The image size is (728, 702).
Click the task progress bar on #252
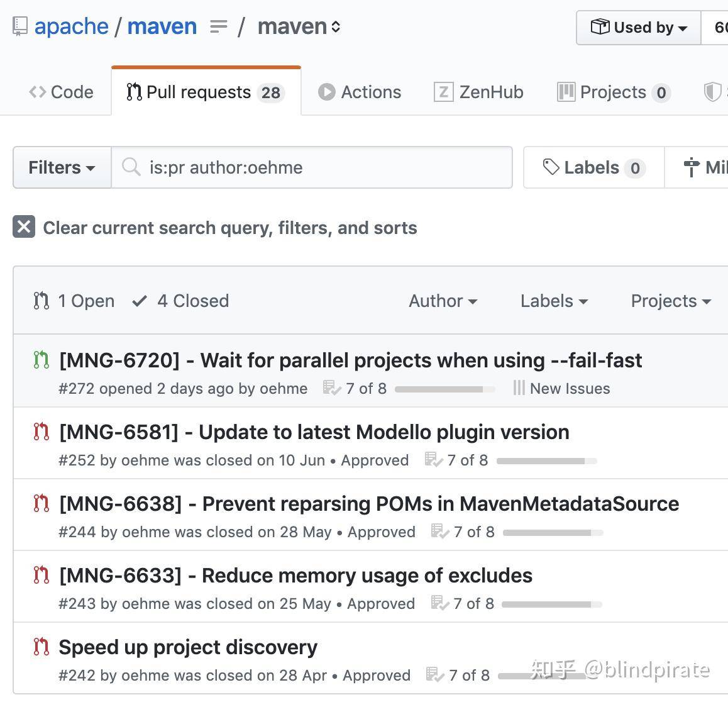coord(546,461)
